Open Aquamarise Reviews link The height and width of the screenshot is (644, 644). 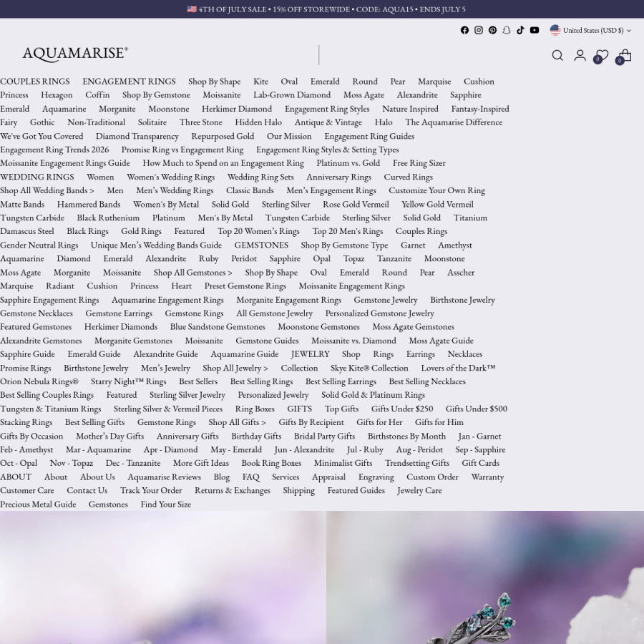(x=165, y=477)
